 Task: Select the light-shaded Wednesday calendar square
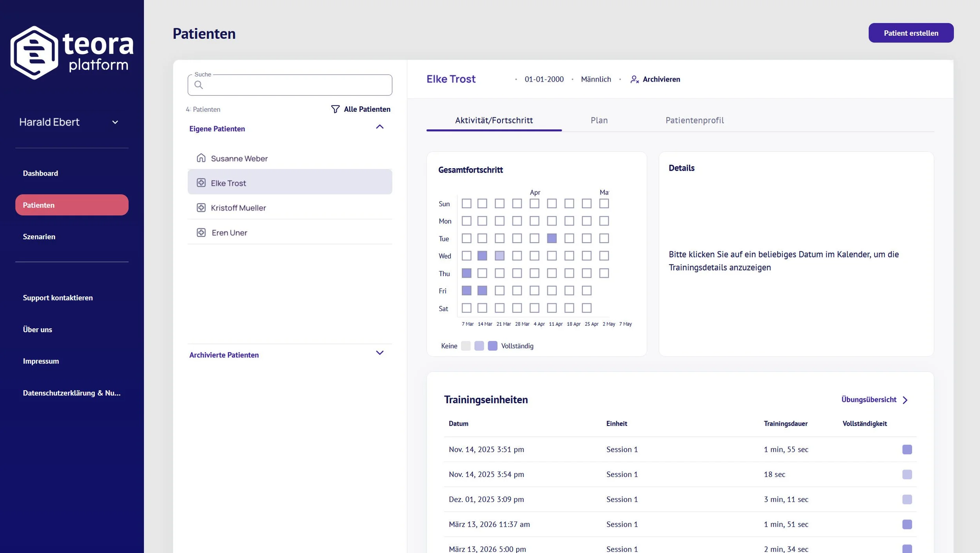499,256
